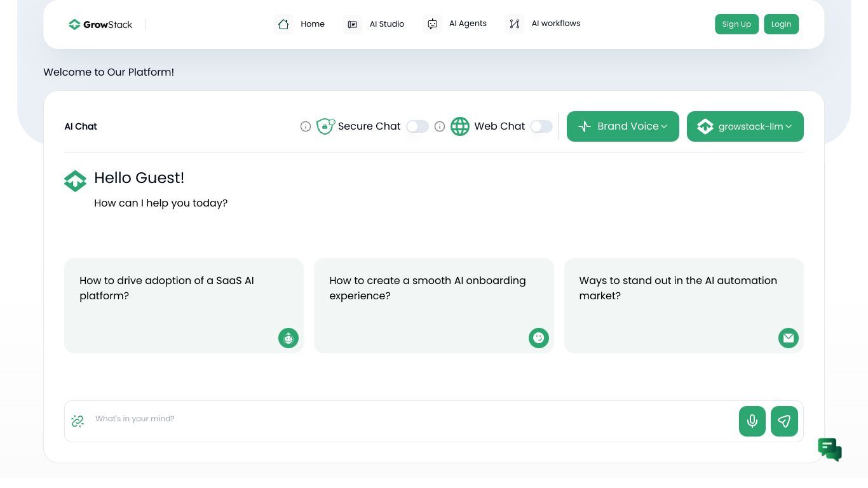Click the attachment link icon in input

pos(78,421)
